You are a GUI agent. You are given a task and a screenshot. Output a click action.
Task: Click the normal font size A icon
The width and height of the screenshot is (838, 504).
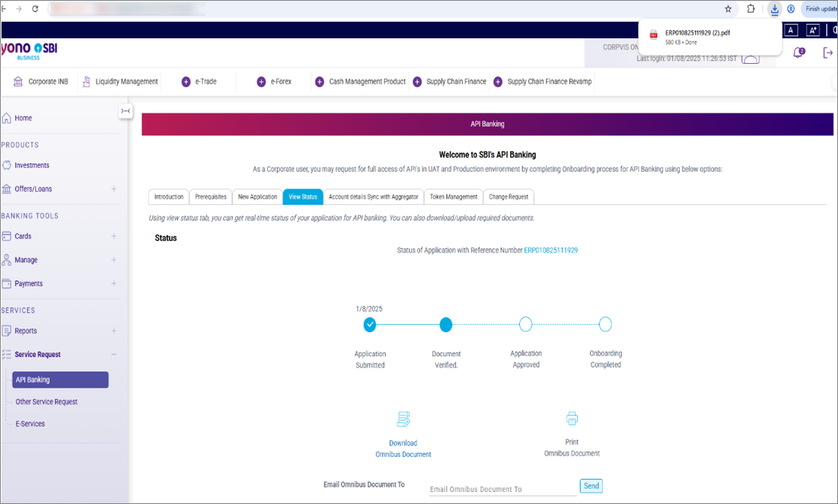(x=791, y=30)
